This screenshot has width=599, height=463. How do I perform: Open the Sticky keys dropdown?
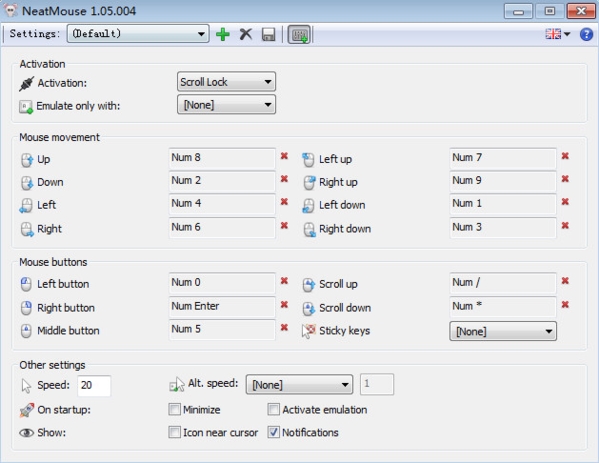[503, 331]
